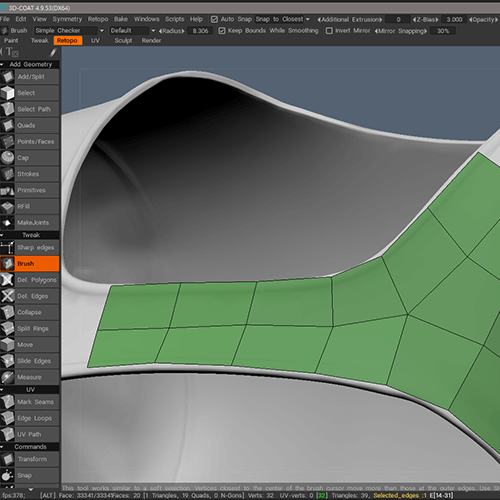Open the File menu

(5, 19)
